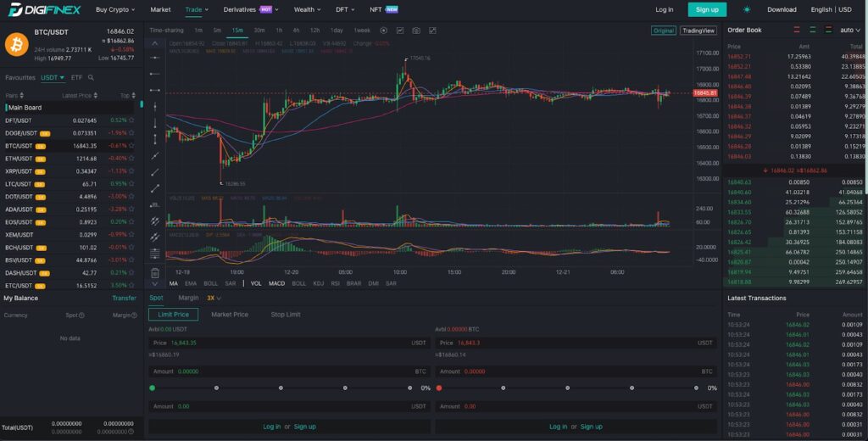Click Log in in the header

pyautogui.click(x=665, y=9)
